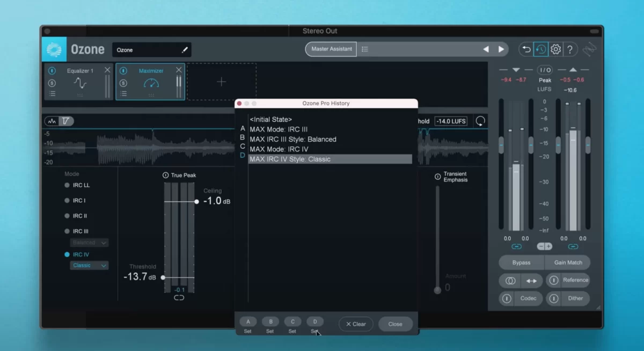Viewport: 644px width, 351px height.
Task: Select the Equalizer 1 curve icon
Action: point(80,83)
